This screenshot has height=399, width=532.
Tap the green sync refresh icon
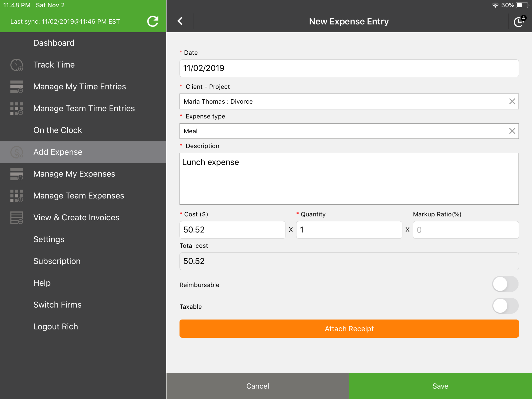153,21
